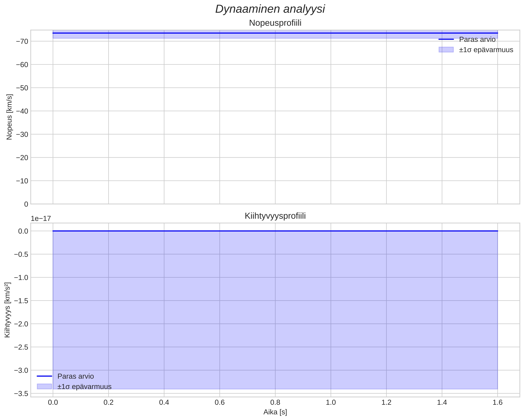
Task: Click the −3.5 tick label on acceleration axis
Action: click(21, 393)
